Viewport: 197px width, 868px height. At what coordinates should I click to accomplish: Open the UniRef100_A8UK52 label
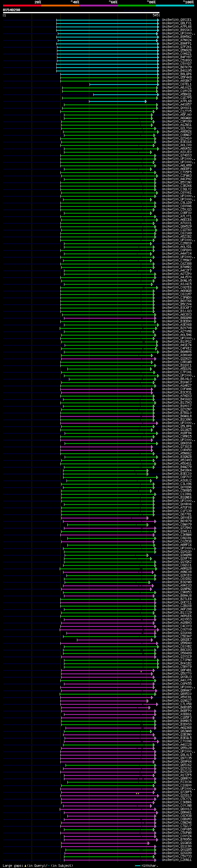(x=176, y=149)
